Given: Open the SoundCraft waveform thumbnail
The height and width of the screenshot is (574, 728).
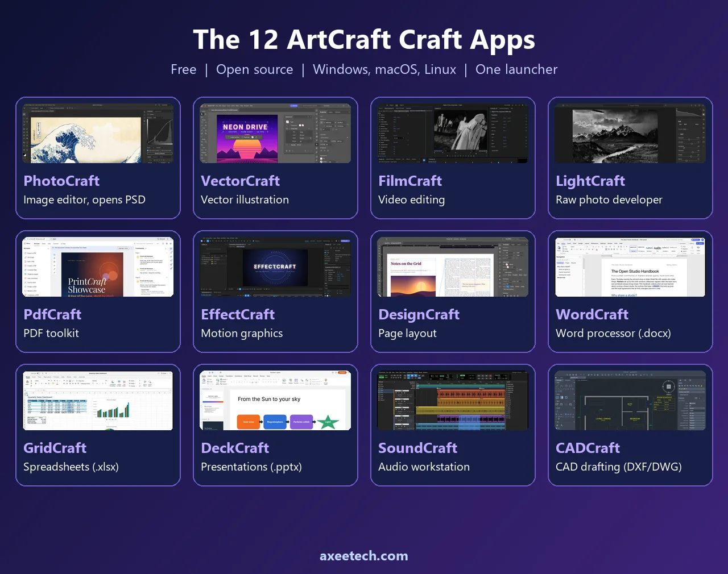Looking at the screenshot, I should click(x=453, y=400).
